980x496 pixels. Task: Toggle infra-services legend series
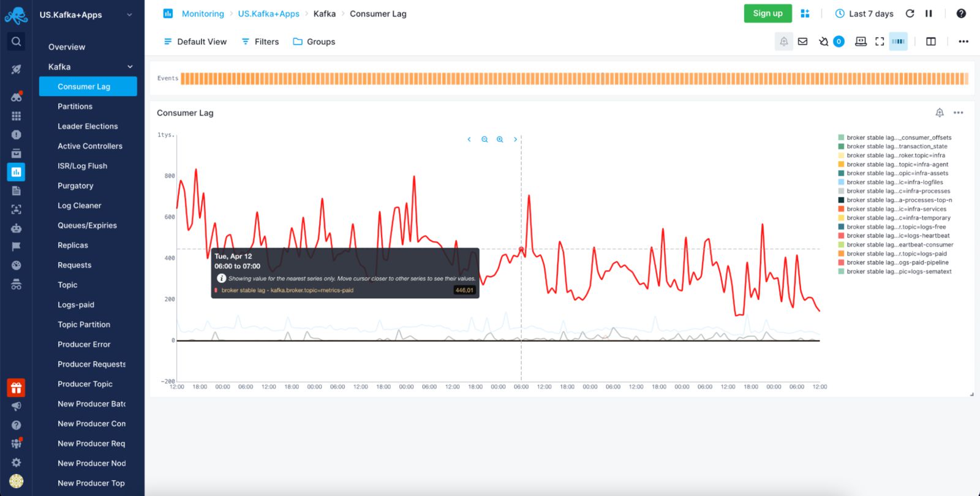pos(892,209)
